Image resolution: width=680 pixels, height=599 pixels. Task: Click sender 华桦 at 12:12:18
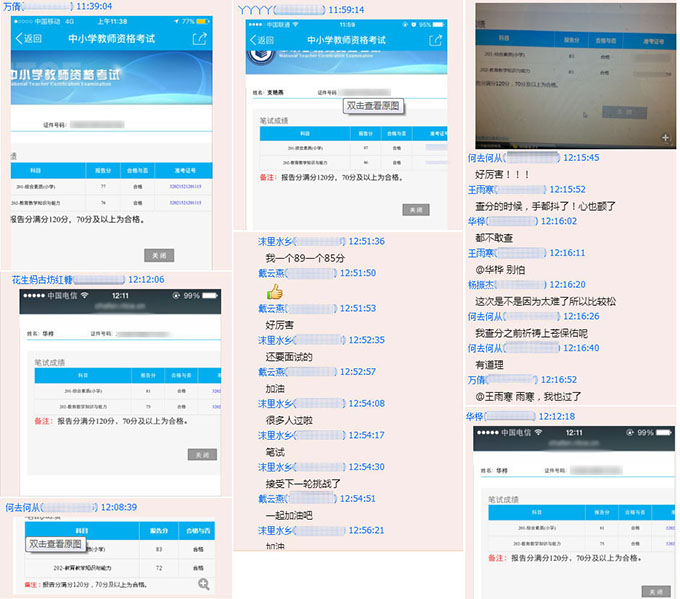click(x=474, y=416)
